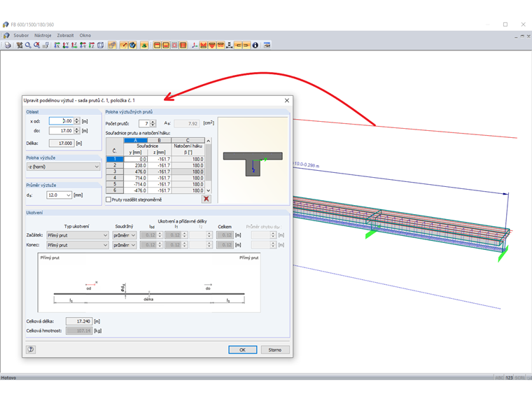Viewport: 532px width, 399px height.
Task: Click the last toolbar icon after info
Action: click(267, 45)
